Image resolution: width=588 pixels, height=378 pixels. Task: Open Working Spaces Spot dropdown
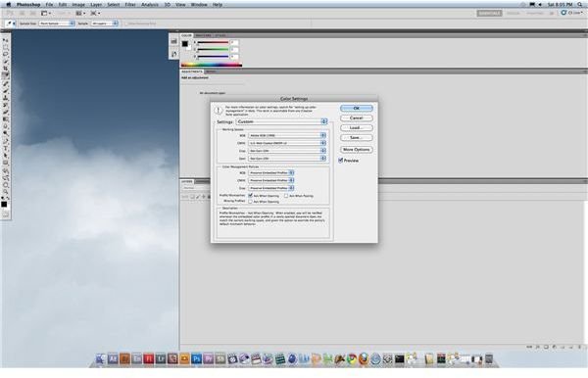pyautogui.click(x=287, y=159)
